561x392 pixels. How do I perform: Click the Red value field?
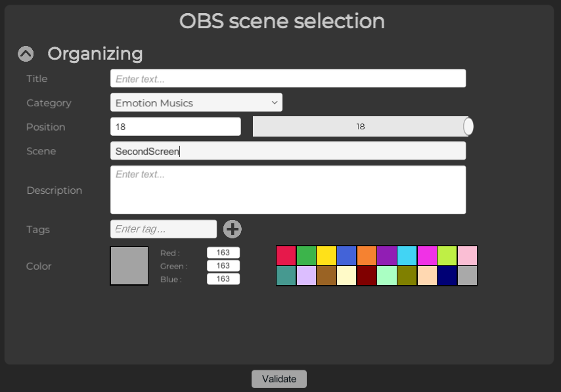pyautogui.click(x=223, y=253)
